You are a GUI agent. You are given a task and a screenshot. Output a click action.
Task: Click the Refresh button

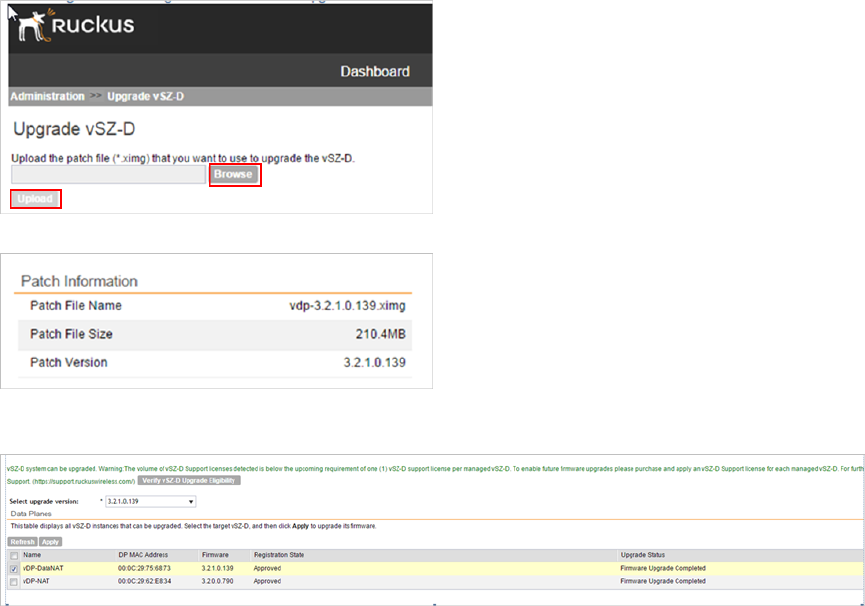(23, 541)
